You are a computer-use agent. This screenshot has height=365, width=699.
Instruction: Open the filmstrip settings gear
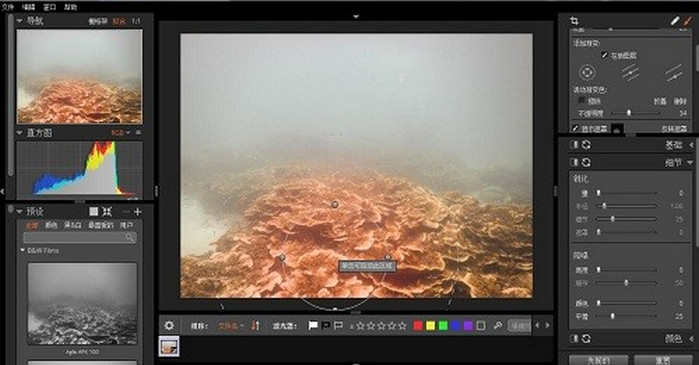tap(169, 326)
